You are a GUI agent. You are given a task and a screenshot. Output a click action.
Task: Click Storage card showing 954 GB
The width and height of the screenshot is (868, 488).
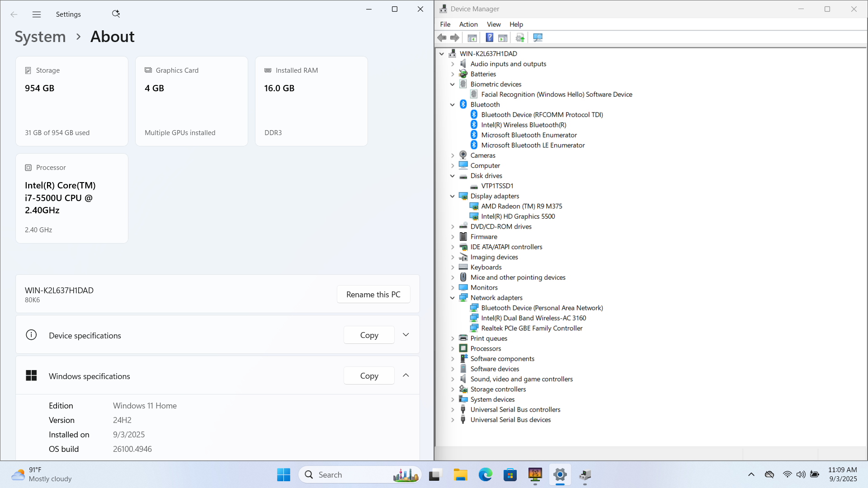[72, 101]
